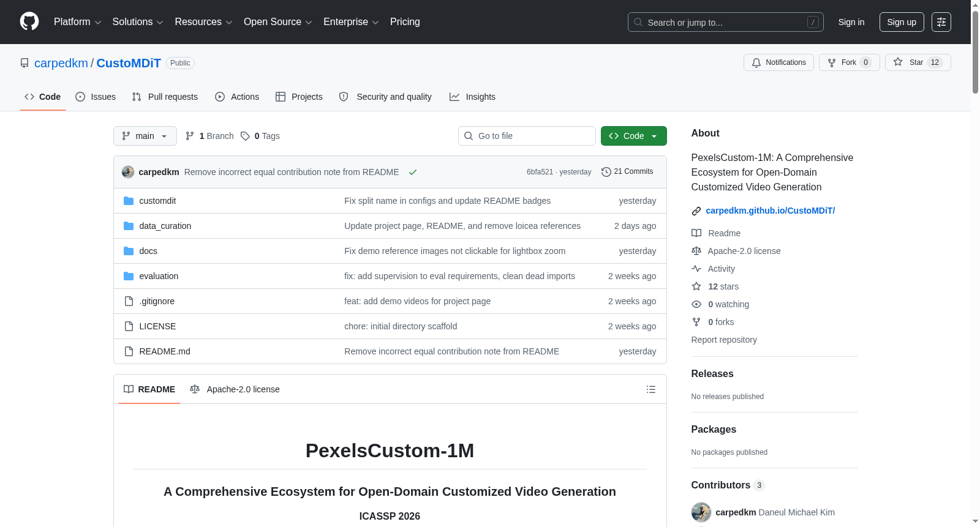This screenshot has height=527, width=980.
Task: Focus the Go to file search box
Action: tap(527, 136)
